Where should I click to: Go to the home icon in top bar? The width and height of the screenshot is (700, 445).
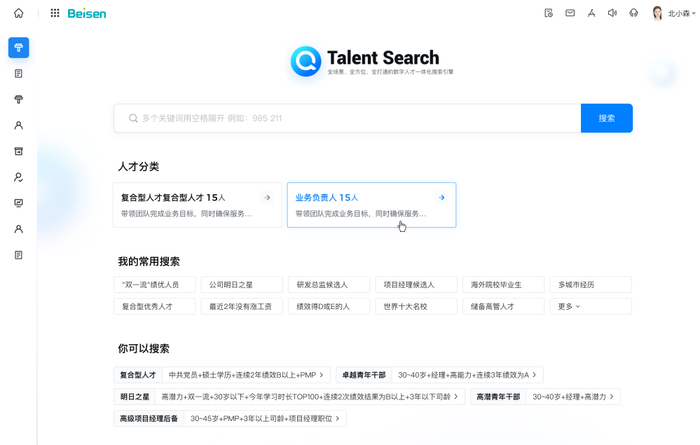(18, 13)
